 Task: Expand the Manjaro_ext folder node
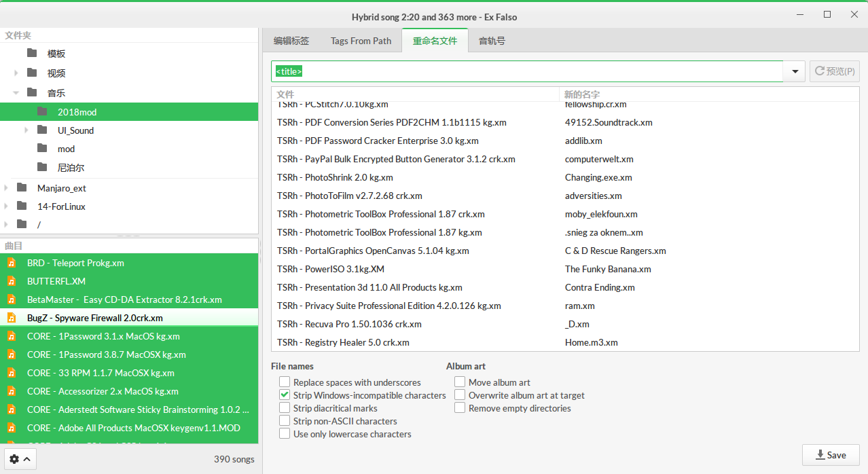[6, 188]
